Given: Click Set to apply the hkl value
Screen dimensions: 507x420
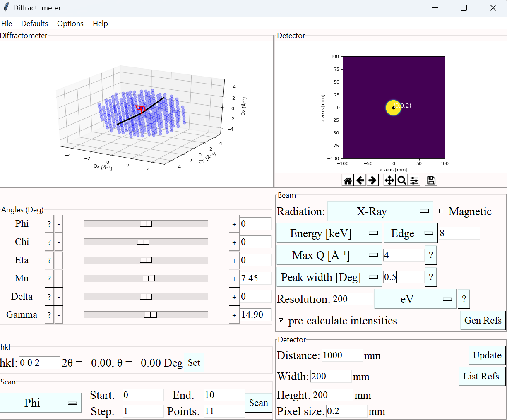Looking at the screenshot, I should pos(194,362).
